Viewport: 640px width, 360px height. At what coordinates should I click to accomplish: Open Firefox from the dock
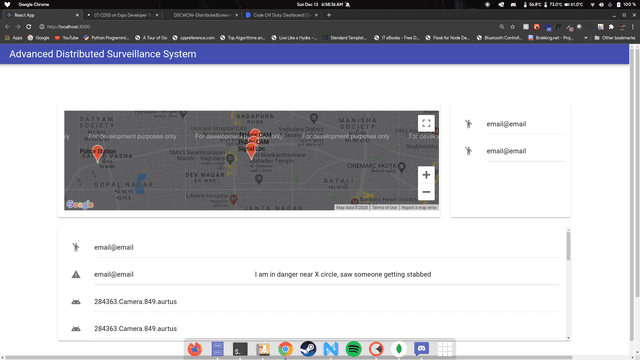[195, 349]
